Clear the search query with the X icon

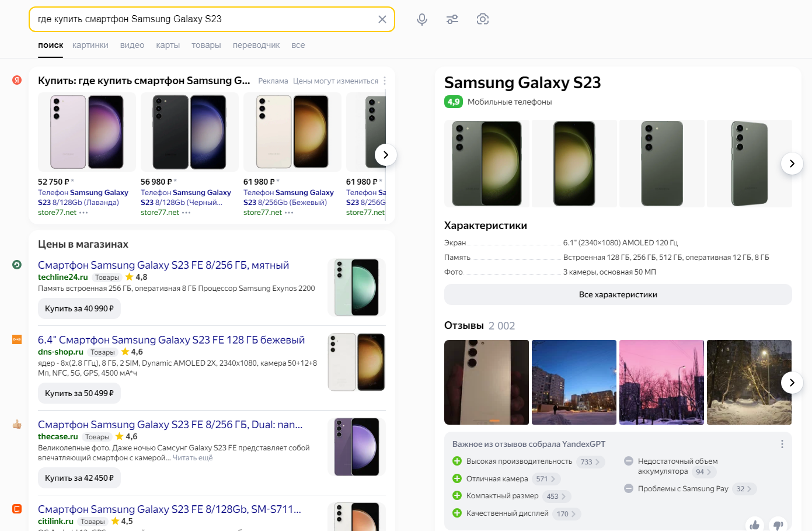[382, 19]
